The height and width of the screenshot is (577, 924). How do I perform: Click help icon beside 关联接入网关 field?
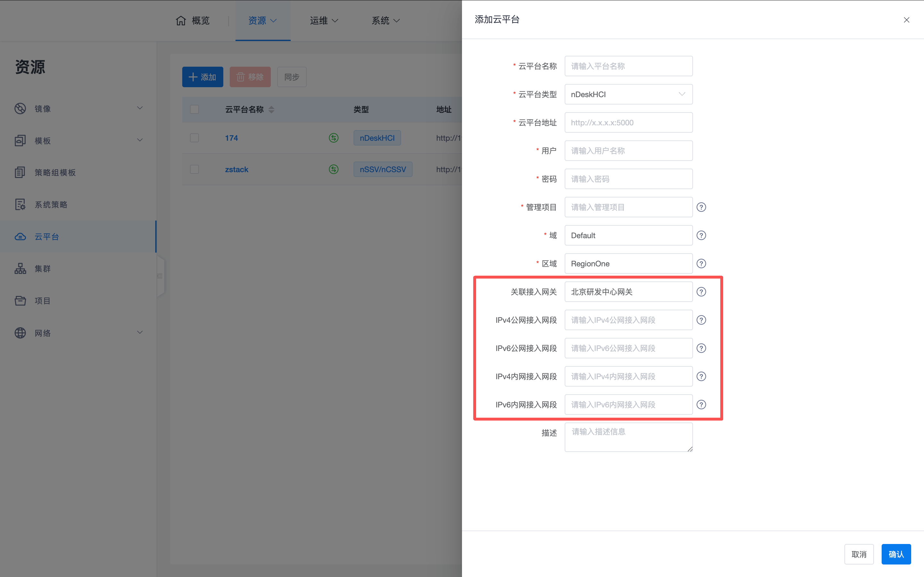tap(701, 292)
